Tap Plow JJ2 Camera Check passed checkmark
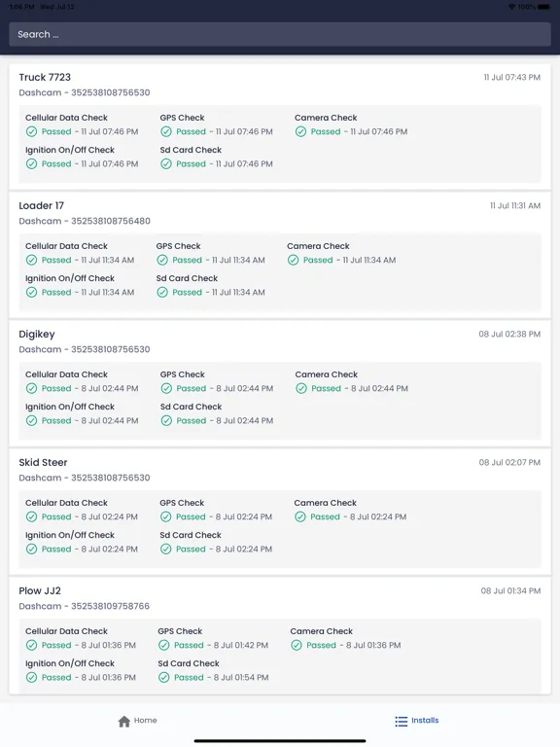 click(x=297, y=645)
